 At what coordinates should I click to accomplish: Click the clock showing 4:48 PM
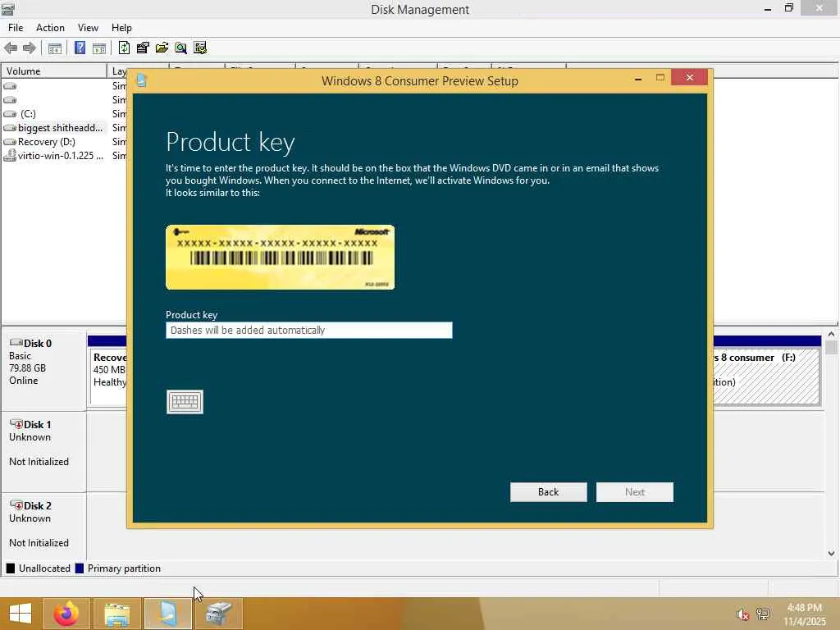click(804, 608)
